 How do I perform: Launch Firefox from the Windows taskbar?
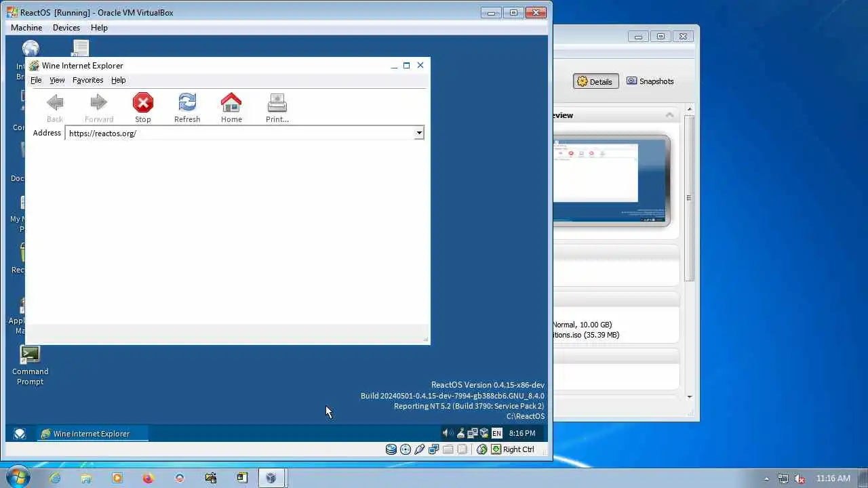(149, 478)
